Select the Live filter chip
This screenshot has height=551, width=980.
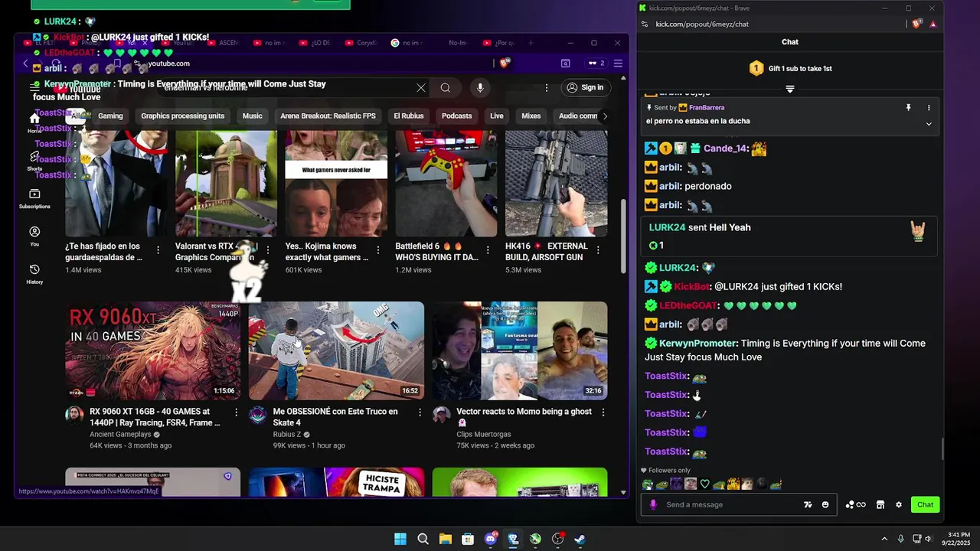497,116
